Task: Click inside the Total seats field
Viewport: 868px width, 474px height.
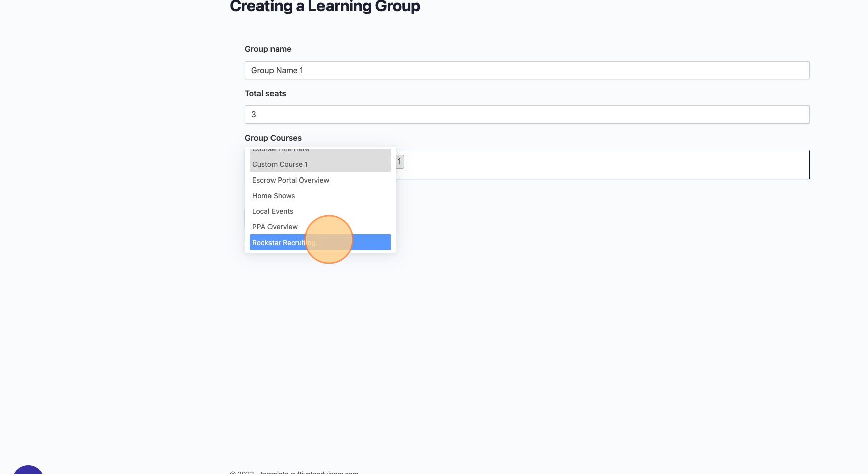Action: (x=527, y=114)
